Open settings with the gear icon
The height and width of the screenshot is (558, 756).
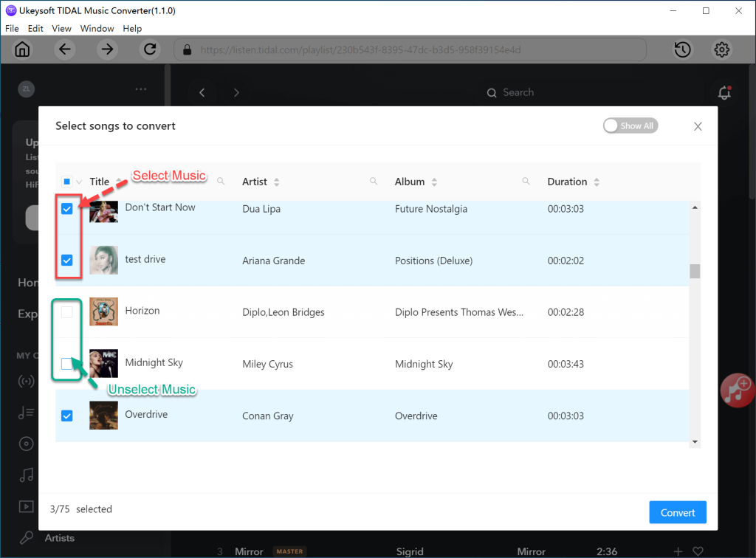point(721,49)
